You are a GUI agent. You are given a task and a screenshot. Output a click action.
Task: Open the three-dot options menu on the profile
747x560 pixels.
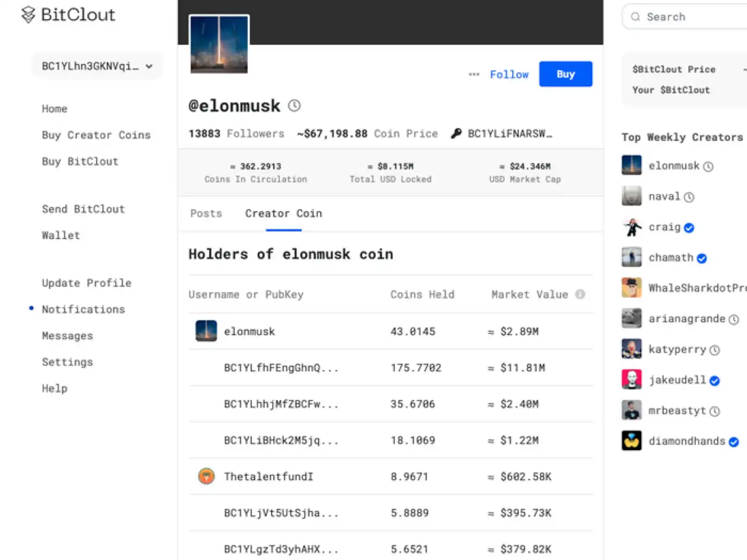[x=474, y=74]
